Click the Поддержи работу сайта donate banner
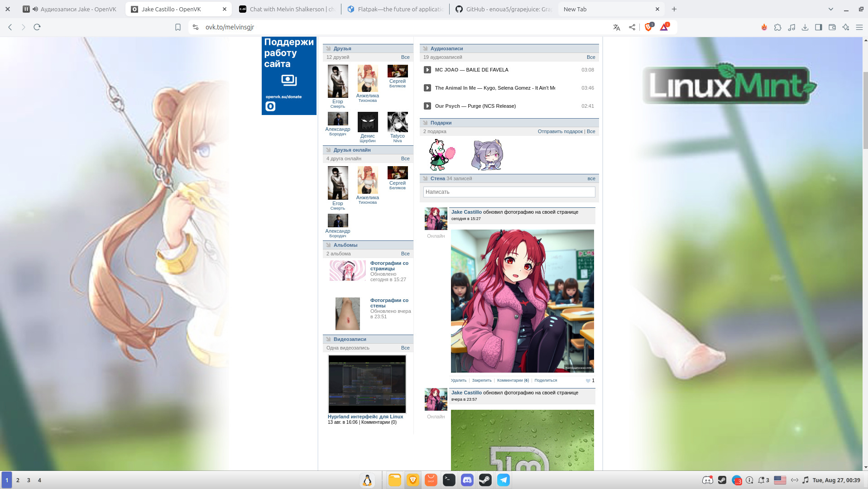The height and width of the screenshot is (489, 868). [289, 76]
